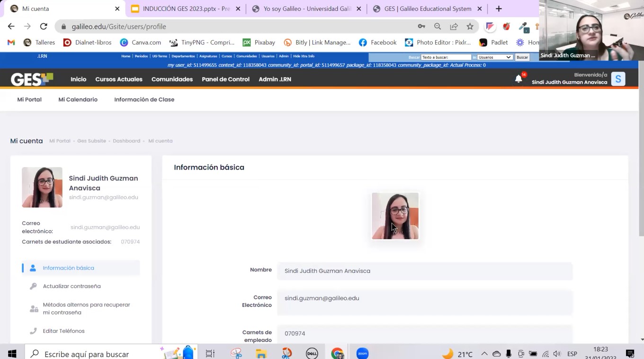Open Métodos alternos para recuperar mi contraseña
The height and width of the screenshot is (359, 644).
(87, 308)
